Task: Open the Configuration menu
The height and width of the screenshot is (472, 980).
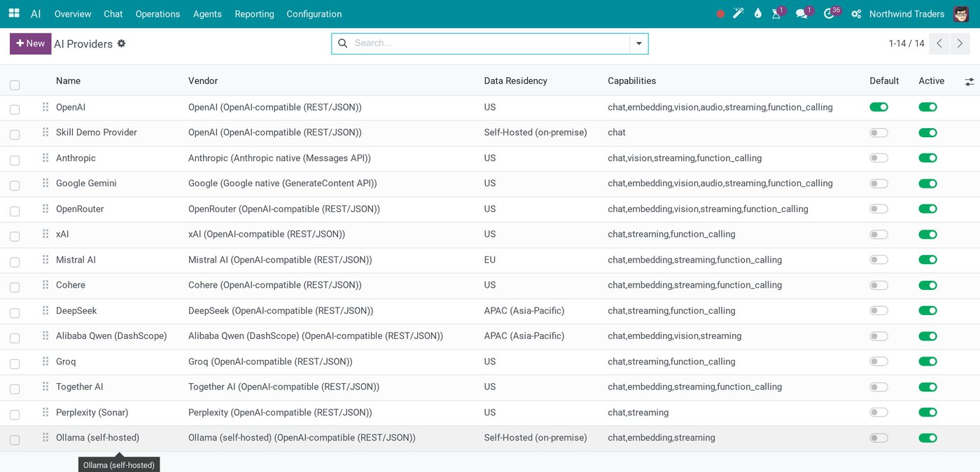Action: tap(314, 14)
